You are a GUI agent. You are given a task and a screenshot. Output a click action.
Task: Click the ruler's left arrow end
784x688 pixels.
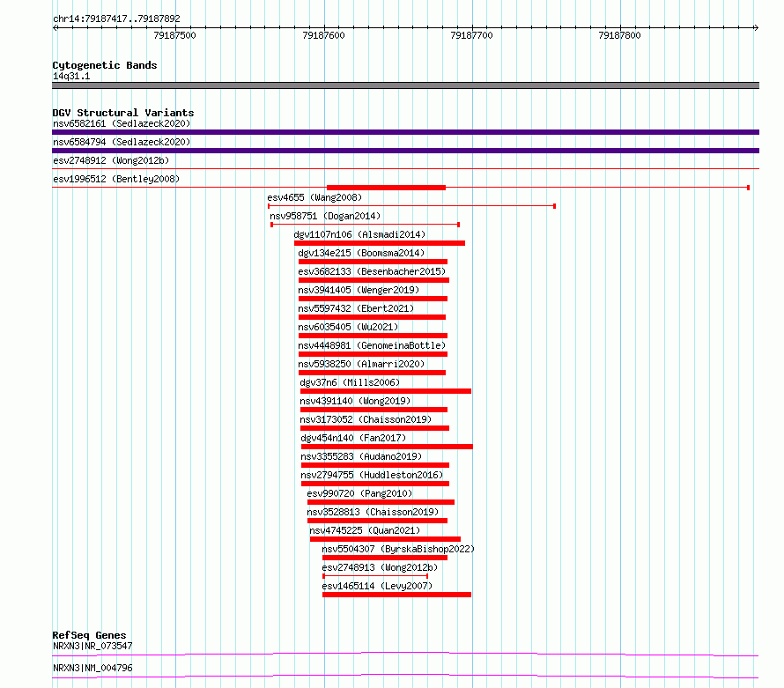tap(55, 27)
